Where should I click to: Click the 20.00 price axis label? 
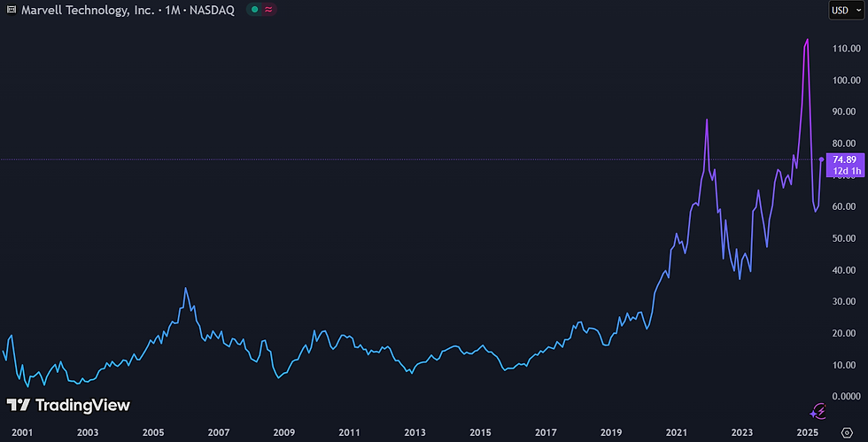click(x=845, y=333)
